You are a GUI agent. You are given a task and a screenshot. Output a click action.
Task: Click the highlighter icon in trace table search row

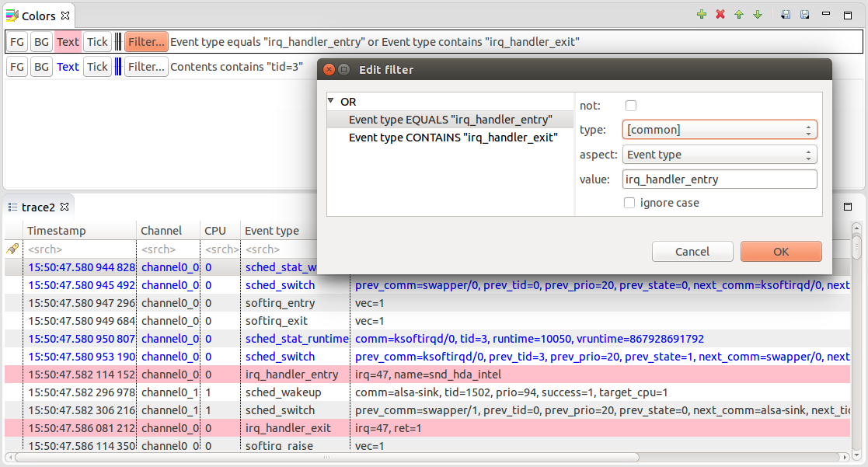[12, 249]
